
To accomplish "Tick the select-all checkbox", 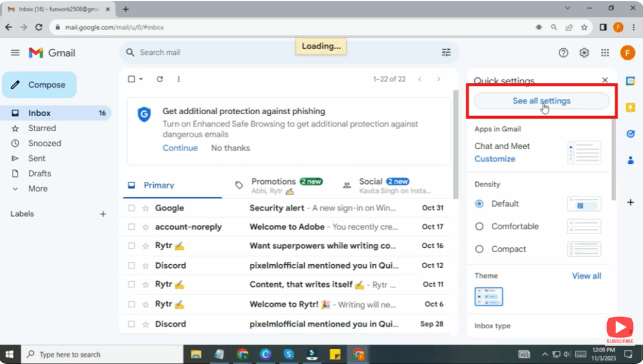I will tap(131, 79).
